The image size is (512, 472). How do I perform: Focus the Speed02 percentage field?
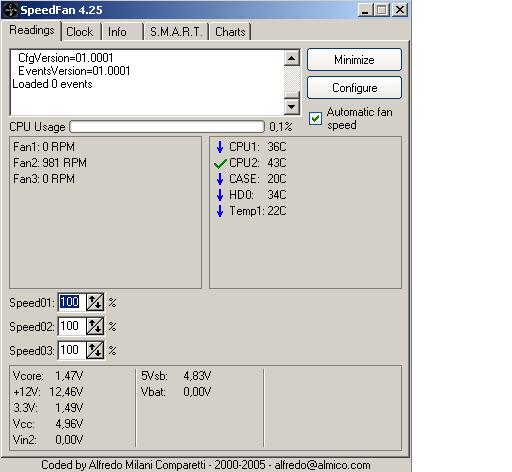(72, 326)
